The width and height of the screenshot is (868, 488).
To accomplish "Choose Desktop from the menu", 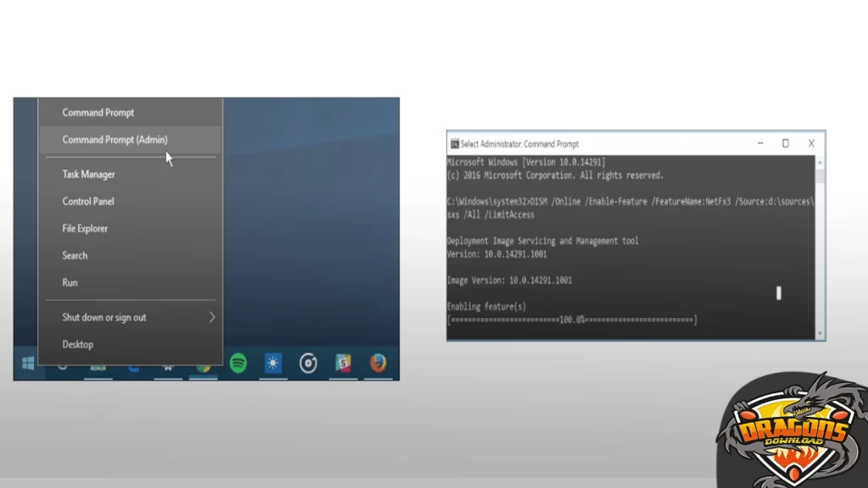I will click(x=78, y=345).
